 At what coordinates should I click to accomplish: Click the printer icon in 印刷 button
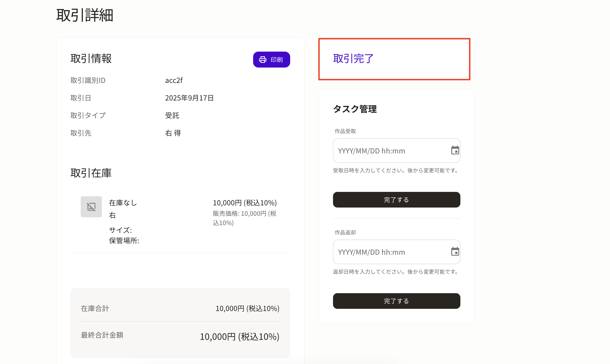263,60
